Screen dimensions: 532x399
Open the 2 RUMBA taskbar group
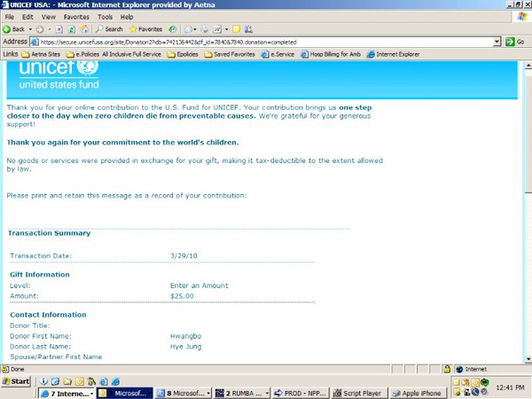click(x=242, y=393)
